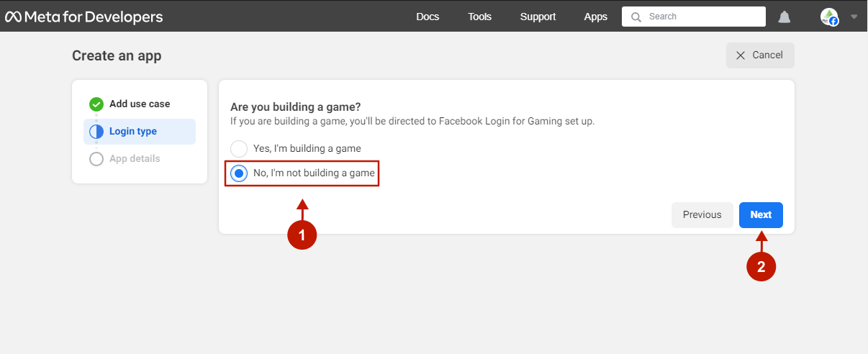Expand the account dropdown arrow
868x354 pixels.
(x=854, y=17)
